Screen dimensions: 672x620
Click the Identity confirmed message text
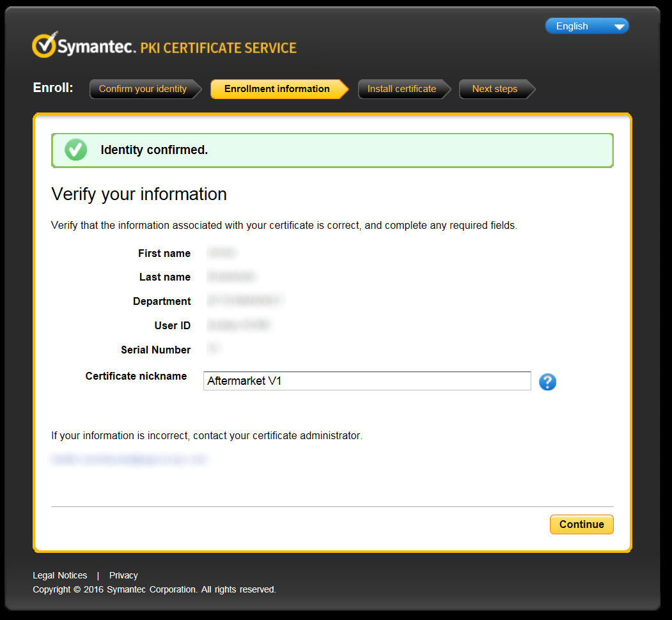tap(154, 150)
